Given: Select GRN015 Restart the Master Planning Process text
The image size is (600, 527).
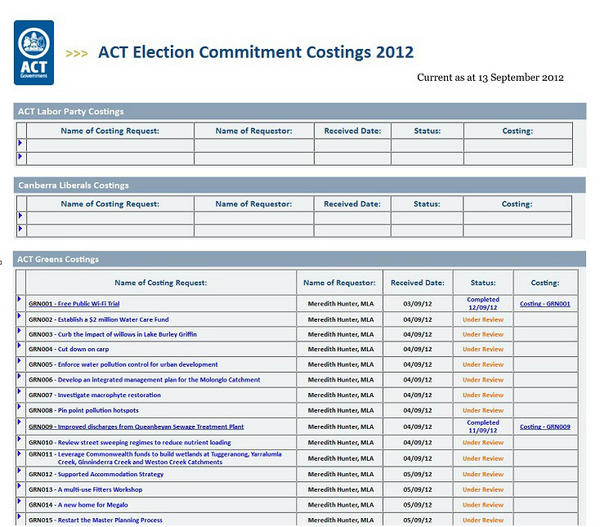Looking at the screenshot, I should click(x=95, y=520).
